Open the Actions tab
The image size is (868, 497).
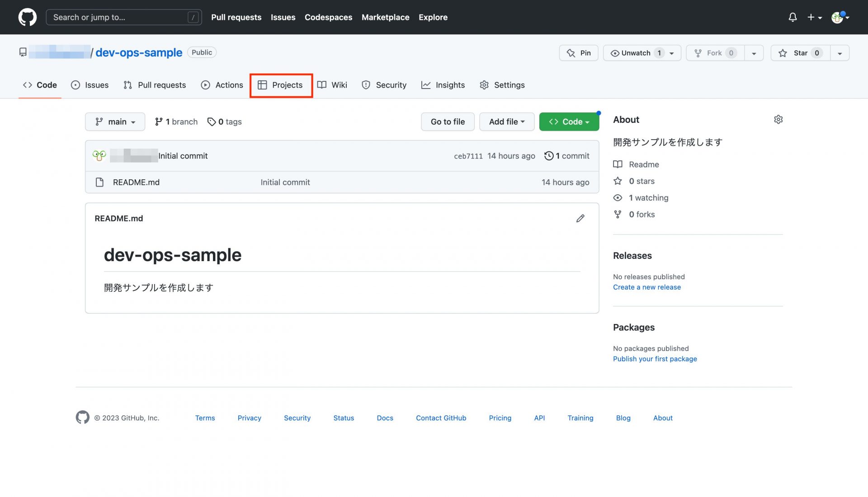pyautogui.click(x=222, y=85)
